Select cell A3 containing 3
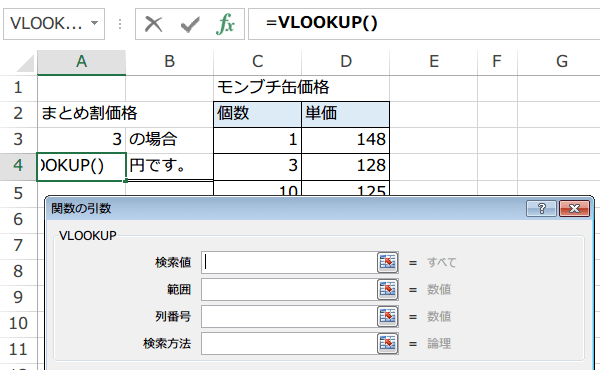The height and width of the screenshot is (370, 600). [x=82, y=140]
